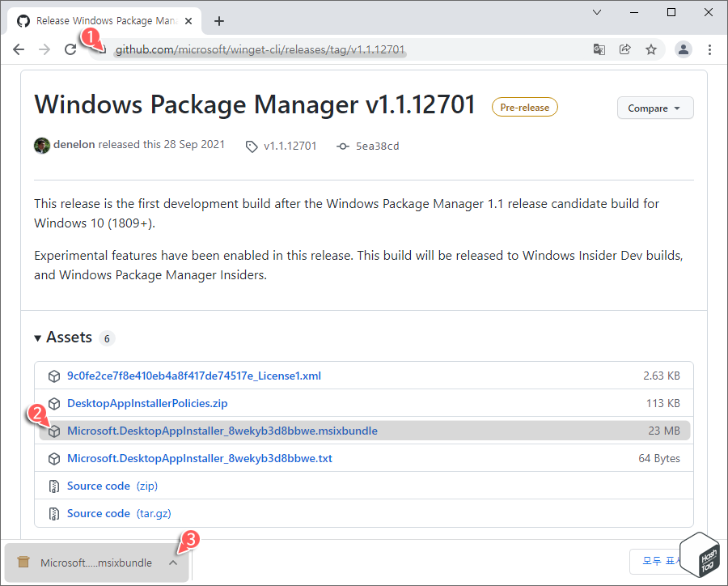
Task: Open the tab search chevron in title bar
Action: [597, 12]
